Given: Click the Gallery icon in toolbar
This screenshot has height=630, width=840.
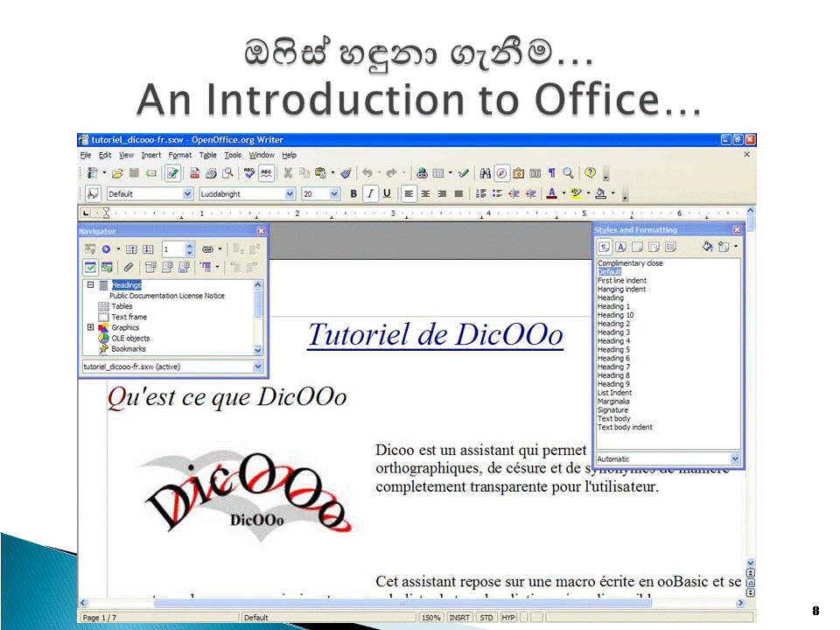Looking at the screenshot, I should click(518, 173).
